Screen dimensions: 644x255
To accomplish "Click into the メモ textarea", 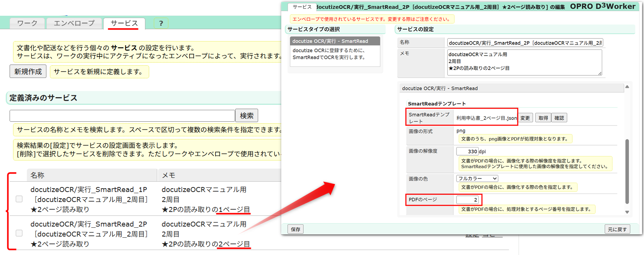I will 524,62.
